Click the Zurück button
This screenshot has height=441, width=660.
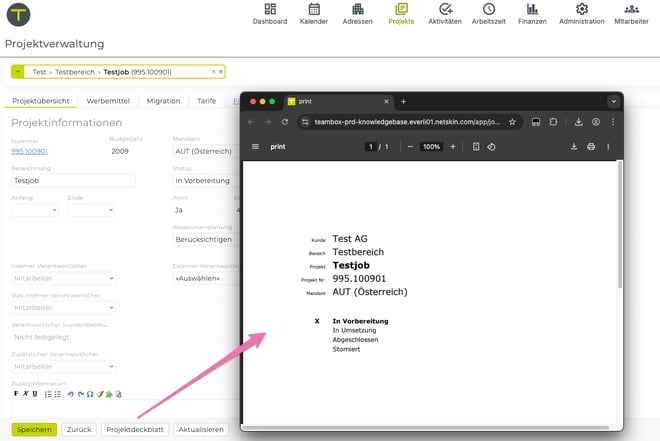tap(79, 430)
